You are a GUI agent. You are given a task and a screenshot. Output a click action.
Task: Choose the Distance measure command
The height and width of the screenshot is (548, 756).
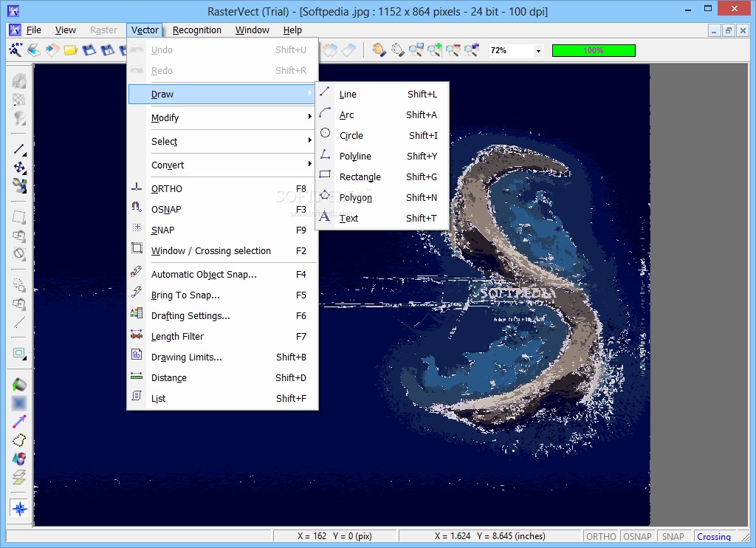[x=223, y=378]
